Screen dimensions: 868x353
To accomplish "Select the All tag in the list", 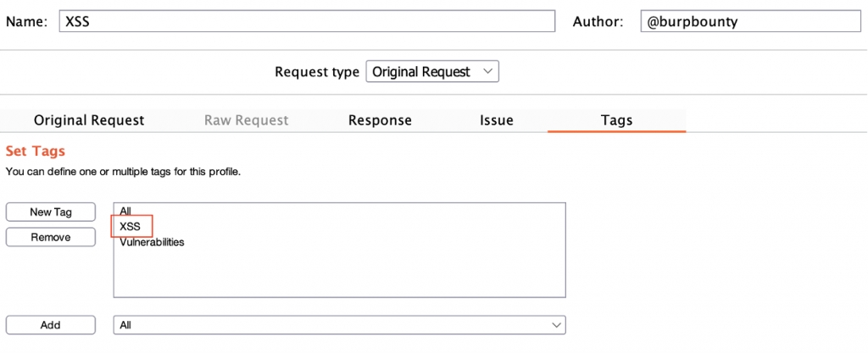I will pyautogui.click(x=125, y=211).
